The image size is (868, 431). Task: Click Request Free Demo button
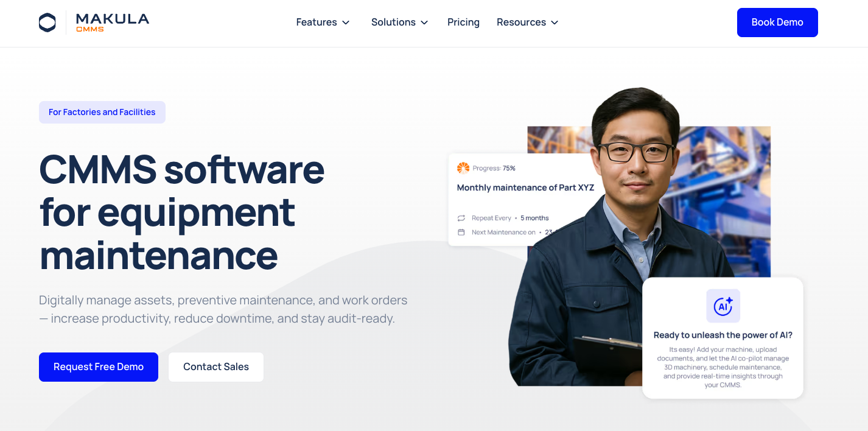pyautogui.click(x=99, y=367)
